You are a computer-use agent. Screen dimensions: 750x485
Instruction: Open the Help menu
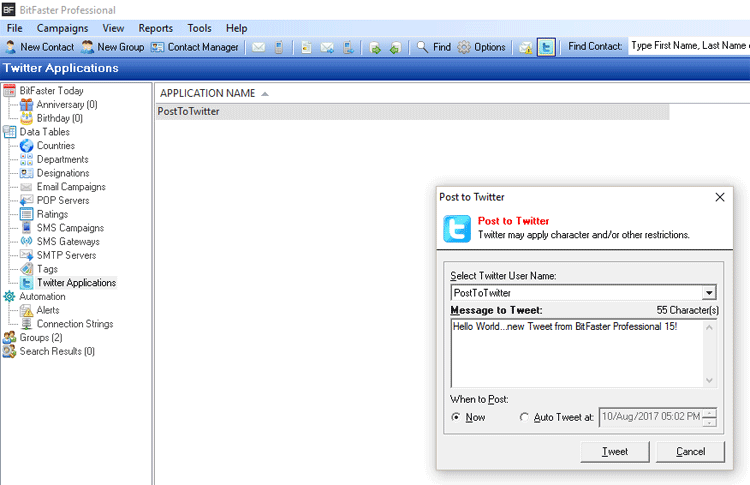pyautogui.click(x=237, y=28)
